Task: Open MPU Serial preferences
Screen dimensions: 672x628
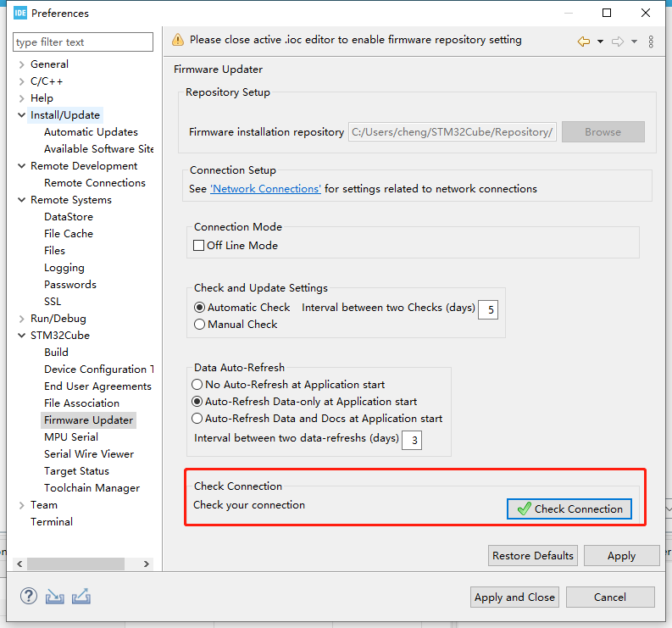Action: click(x=71, y=437)
